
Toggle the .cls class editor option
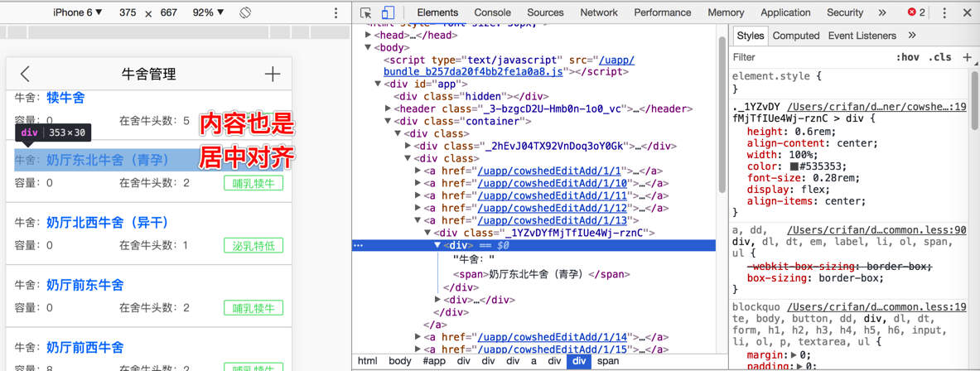click(940, 57)
